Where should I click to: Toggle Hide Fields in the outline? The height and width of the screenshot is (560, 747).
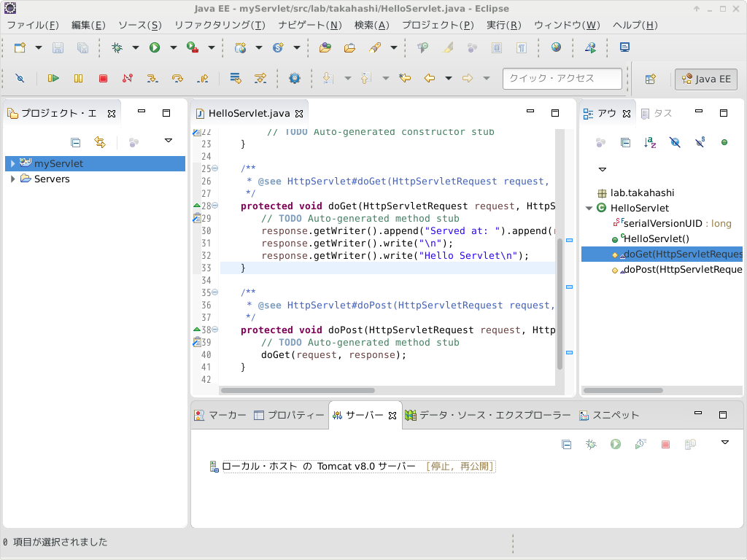675,142
